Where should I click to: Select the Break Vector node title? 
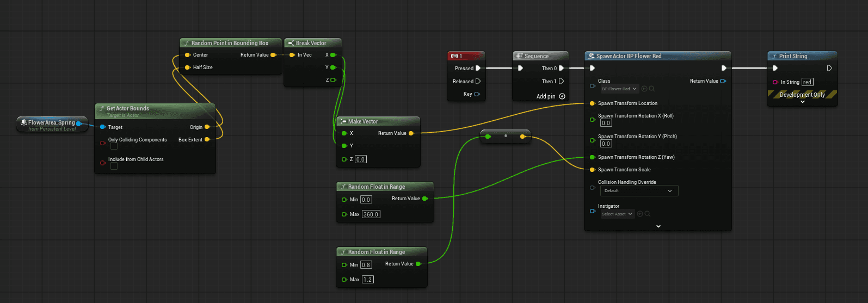click(x=311, y=43)
